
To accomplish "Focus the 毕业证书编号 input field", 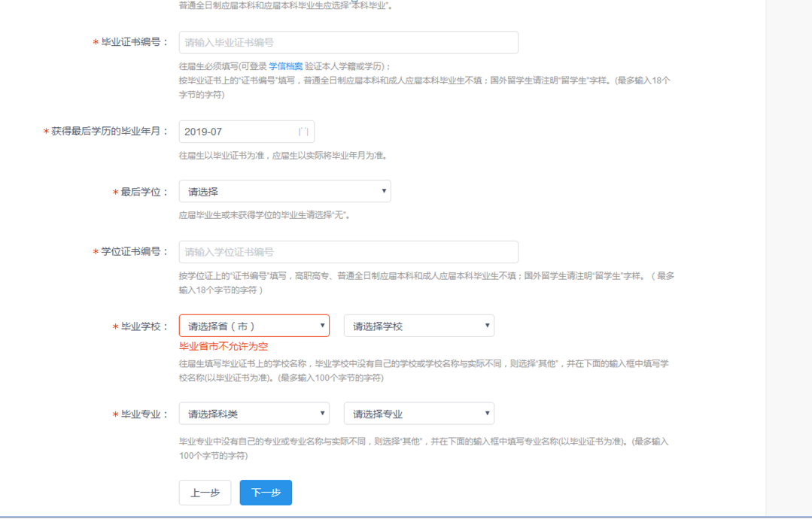I will point(348,43).
